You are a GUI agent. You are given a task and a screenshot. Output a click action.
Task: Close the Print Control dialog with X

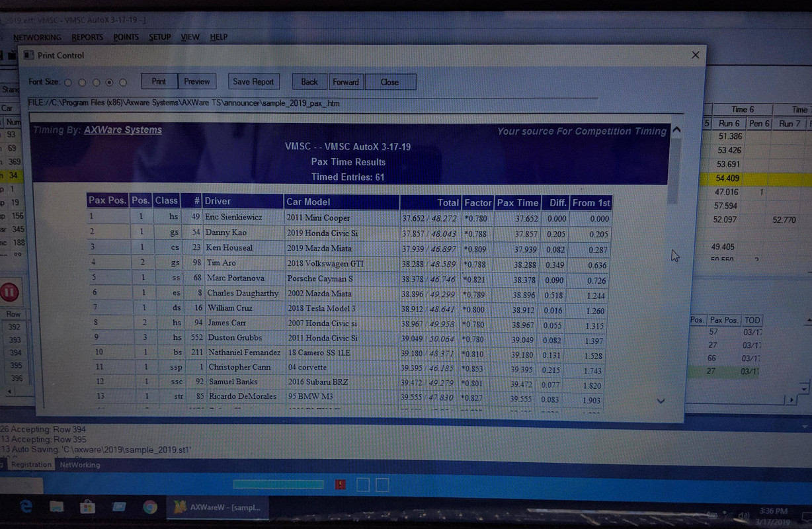695,55
